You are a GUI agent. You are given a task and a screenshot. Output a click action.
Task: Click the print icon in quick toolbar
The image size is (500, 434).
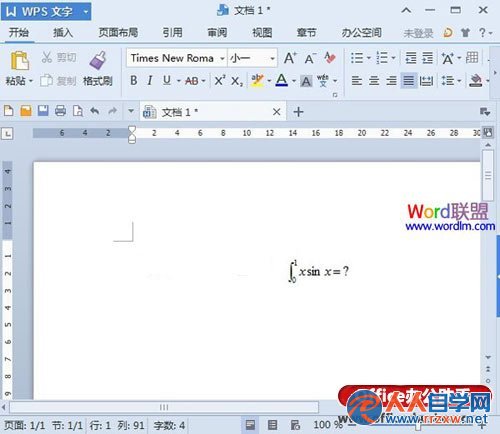click(x=60, y=110)
